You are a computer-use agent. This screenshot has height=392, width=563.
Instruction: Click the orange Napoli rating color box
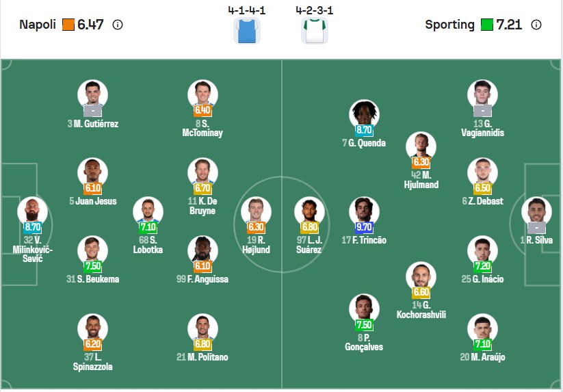coord(68,25)
